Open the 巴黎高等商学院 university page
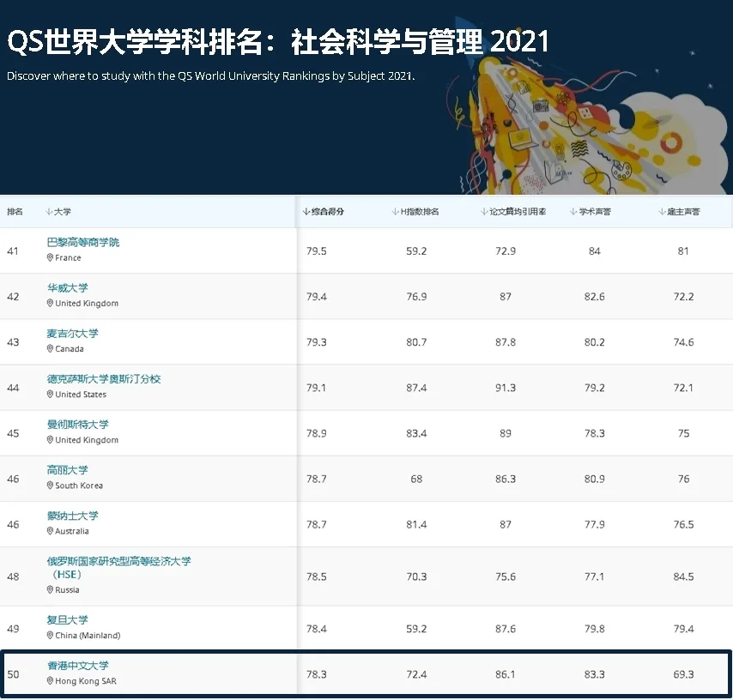This screenshot has height=700, width=733. 83,243
